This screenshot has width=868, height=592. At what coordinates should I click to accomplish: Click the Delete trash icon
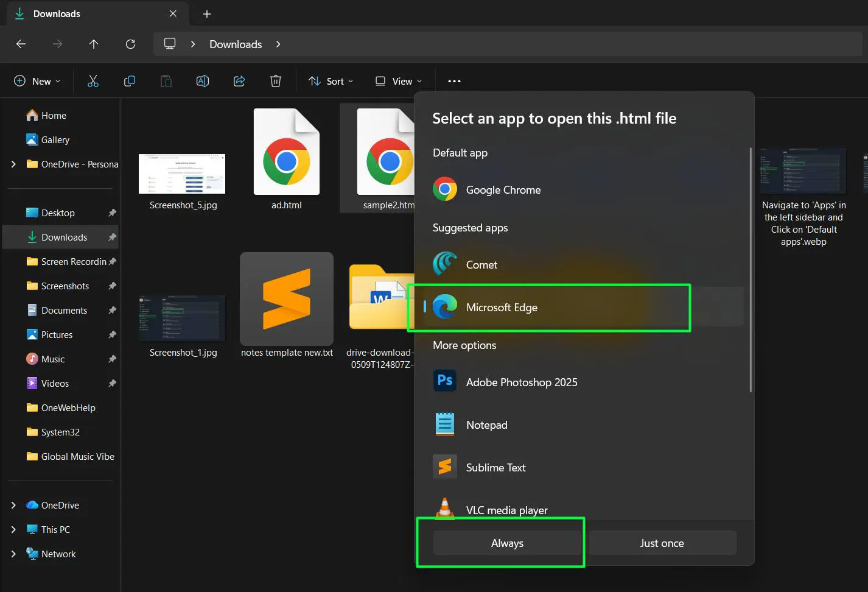click(x=275, y=80)
